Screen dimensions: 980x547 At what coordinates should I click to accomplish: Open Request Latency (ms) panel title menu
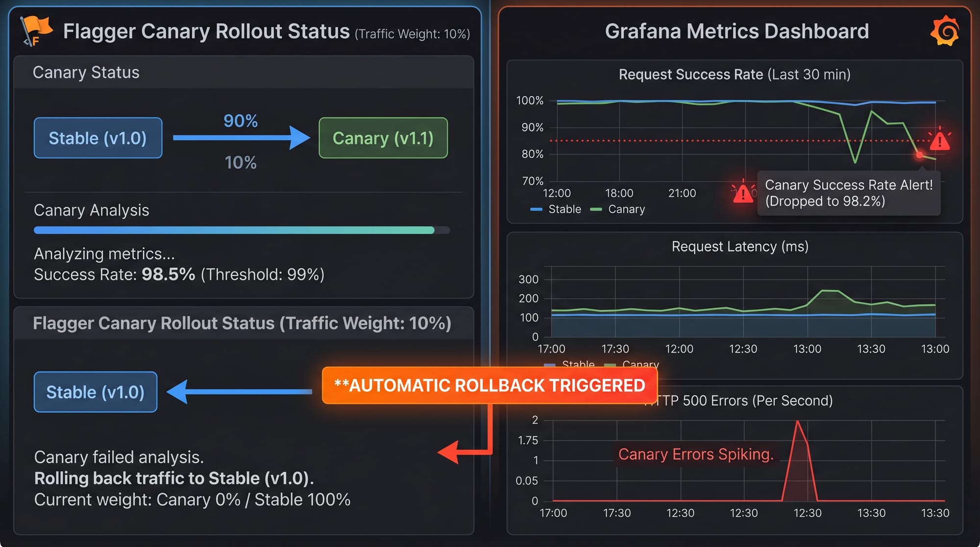pos(739,247)
